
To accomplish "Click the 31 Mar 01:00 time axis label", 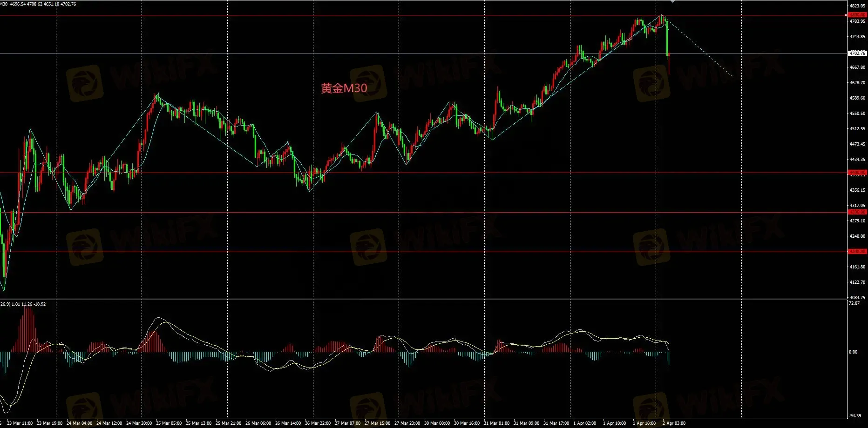I will [x=496, y=423].
